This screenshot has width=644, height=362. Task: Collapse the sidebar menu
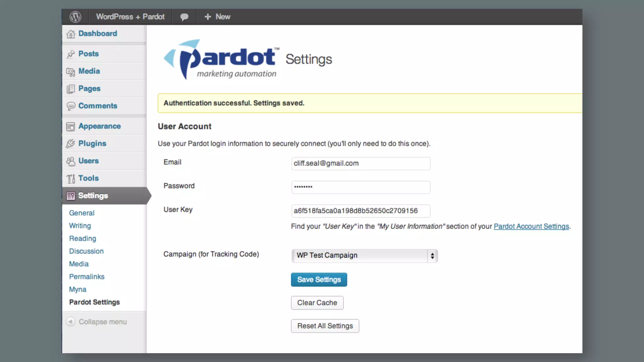coord(96,322)
